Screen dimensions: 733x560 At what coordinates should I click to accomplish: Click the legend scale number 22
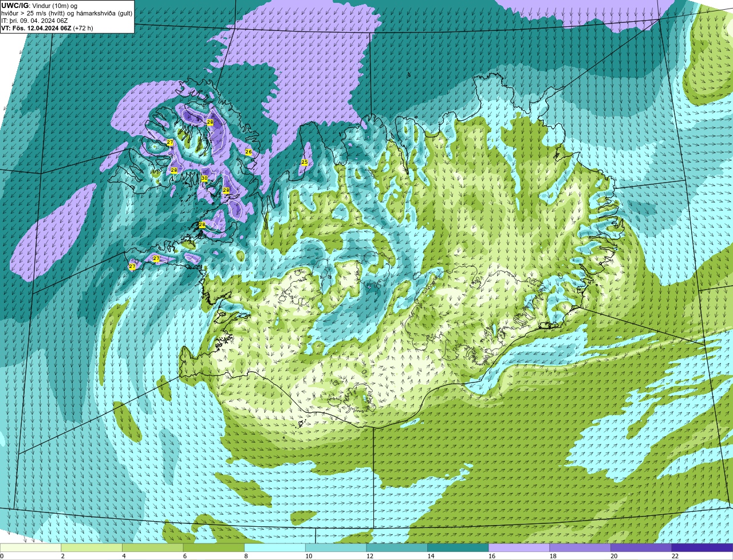675,556
